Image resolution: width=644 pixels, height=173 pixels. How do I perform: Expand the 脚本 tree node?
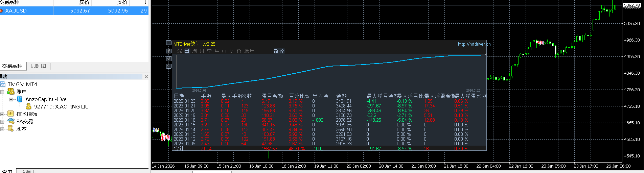[x=2, y=129]
